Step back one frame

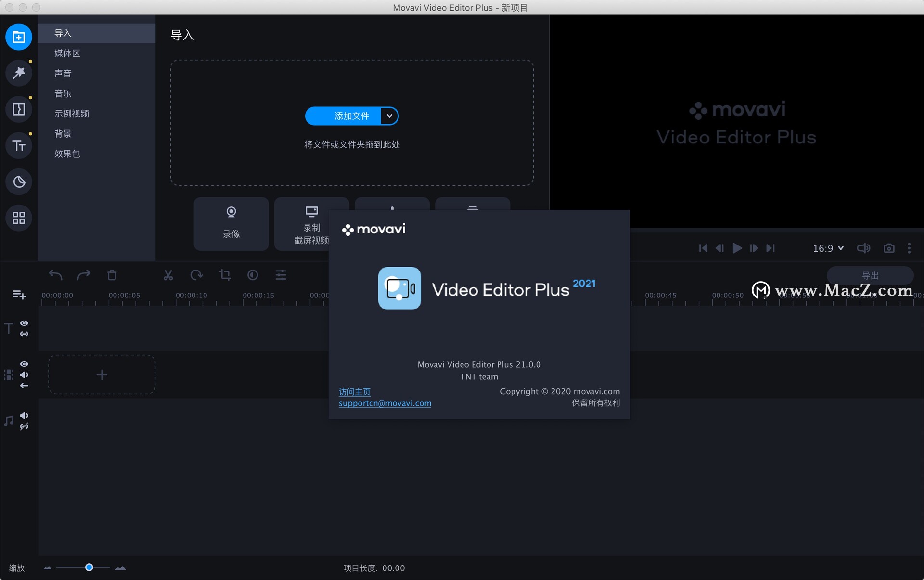(719, 248)
